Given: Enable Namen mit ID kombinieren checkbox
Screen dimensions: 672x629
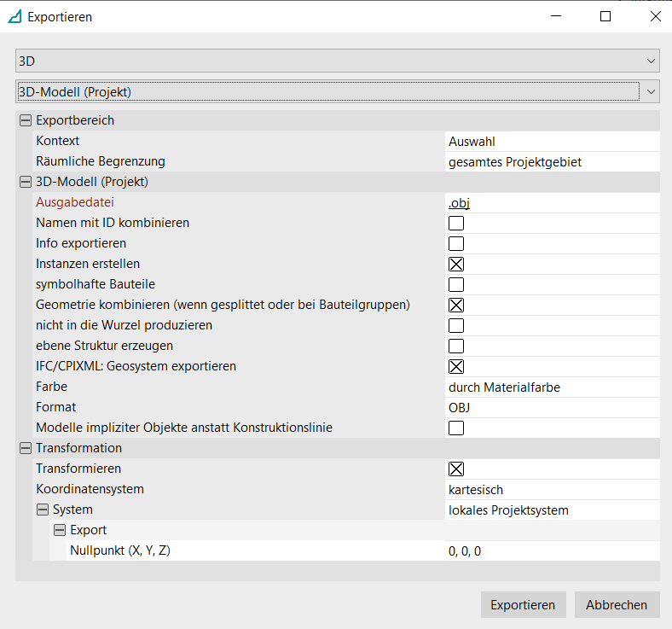Looking at the screenshot, I should (456, 224).
